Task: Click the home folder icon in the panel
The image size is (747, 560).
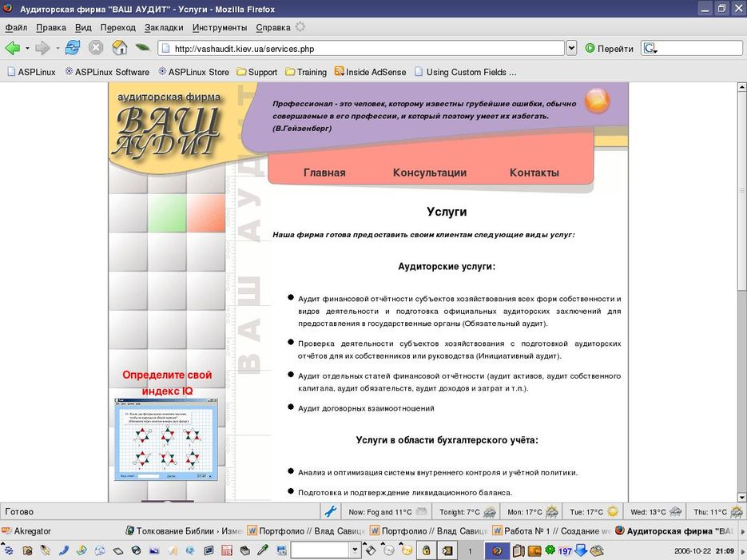Action: (x=28, y=550)
